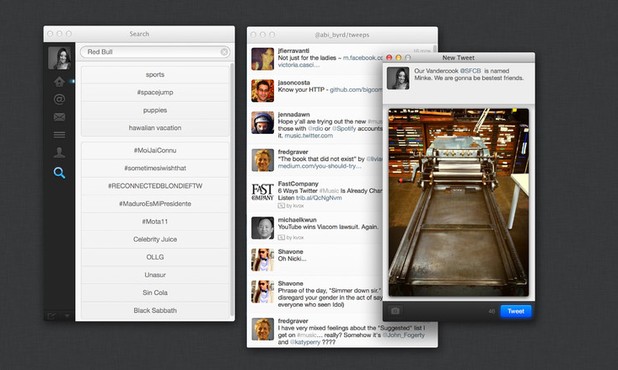The image size is (618, 370).
Task: Open the '#MoiJaiCornu' trend
Action: [155, 150]
